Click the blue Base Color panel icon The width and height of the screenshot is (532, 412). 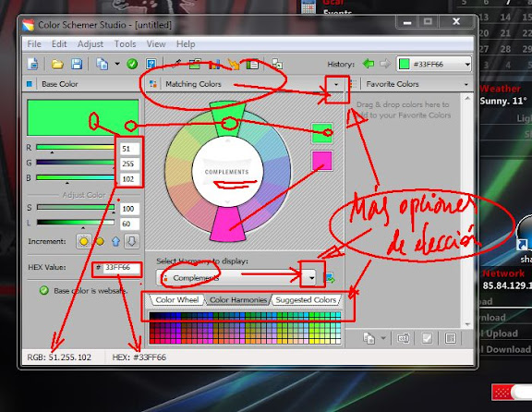point(30,84)
